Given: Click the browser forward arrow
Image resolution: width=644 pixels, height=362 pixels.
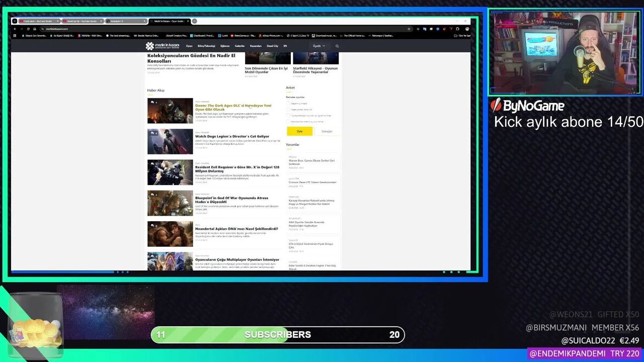Looking at the screenshot, I should click(22, 29).
